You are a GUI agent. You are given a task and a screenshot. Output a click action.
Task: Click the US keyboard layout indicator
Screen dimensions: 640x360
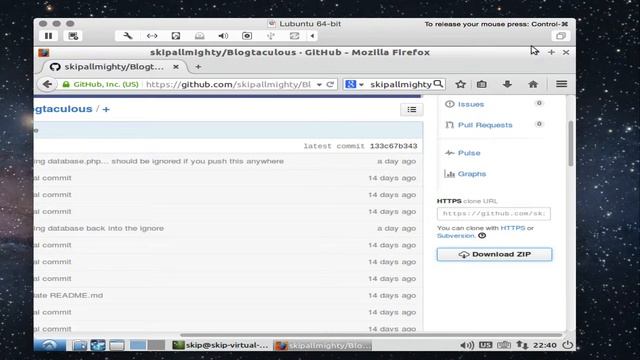pos(485,345)
